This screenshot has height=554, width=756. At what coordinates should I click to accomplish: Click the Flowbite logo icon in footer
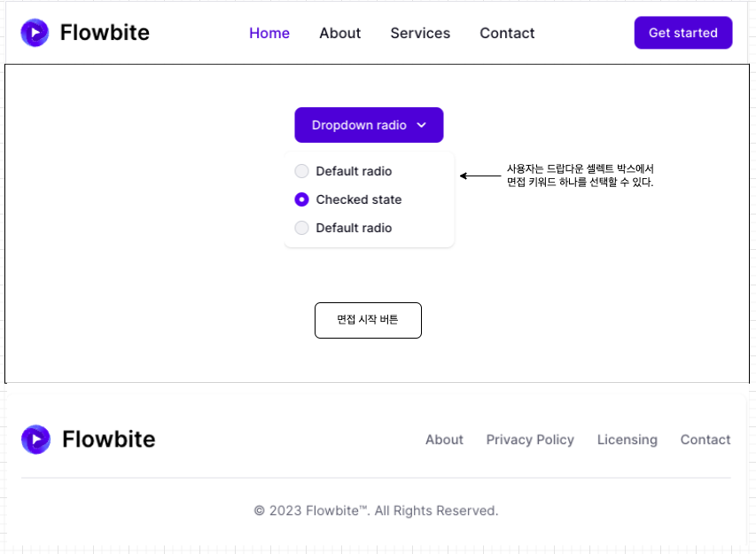coord(35,440)
